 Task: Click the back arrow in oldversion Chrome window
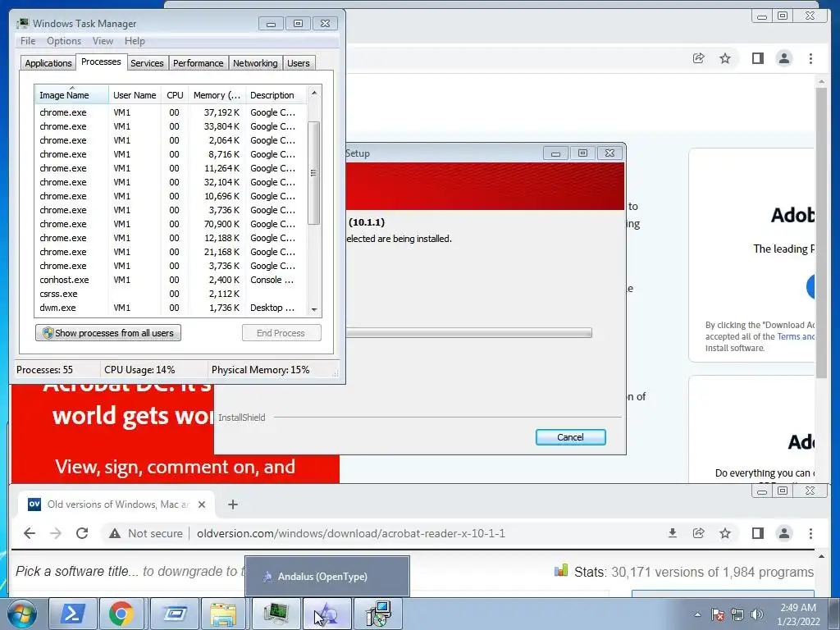(30, 533)
